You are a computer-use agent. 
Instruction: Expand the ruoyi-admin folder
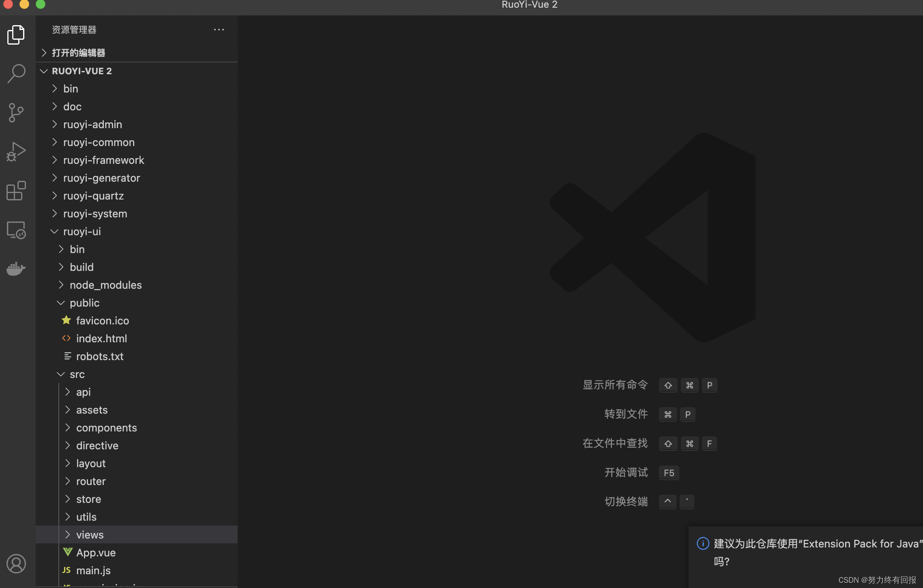tap(137, 124)
